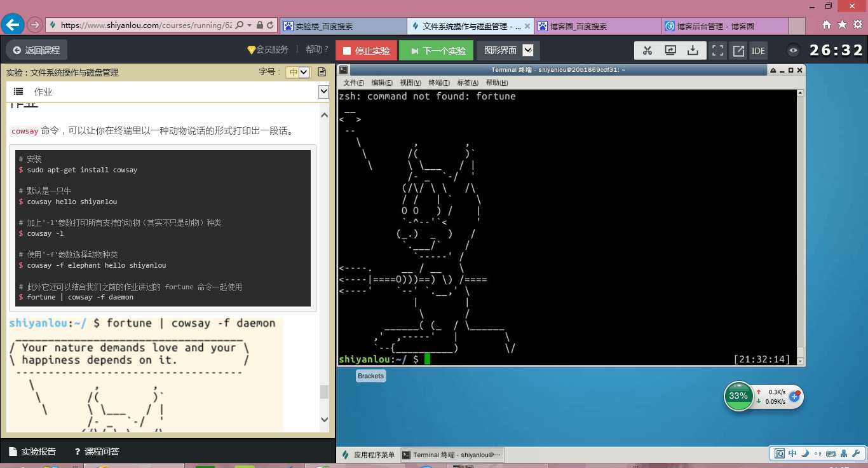868x468 pixels.
Task: Click the list icon next to 作业
Action: click(x=18, y=92)
